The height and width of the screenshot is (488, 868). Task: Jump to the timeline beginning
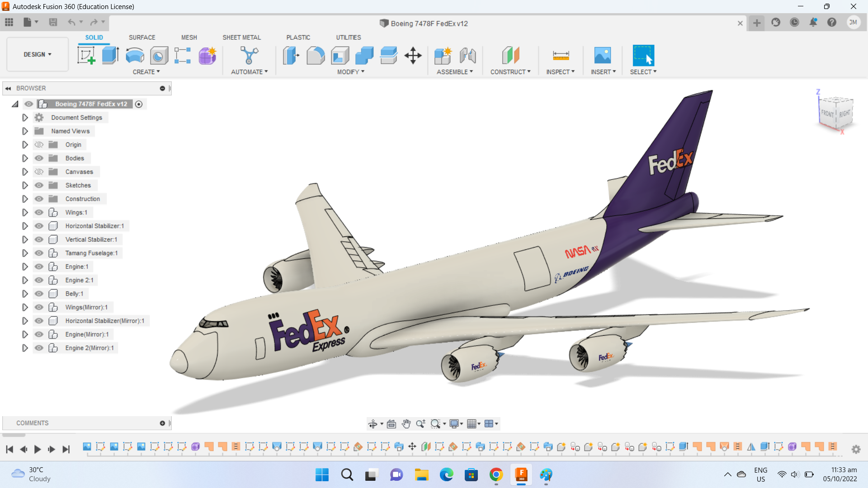pyautogui.click(x=9, y=449)
